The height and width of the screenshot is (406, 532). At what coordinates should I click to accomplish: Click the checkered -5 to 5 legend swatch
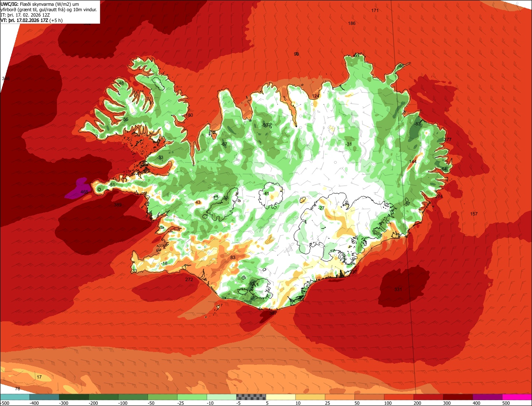(251, 397)
